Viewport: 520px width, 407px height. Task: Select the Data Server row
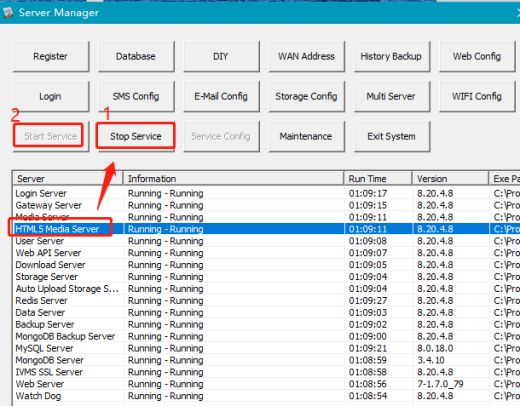pos(267,313)
